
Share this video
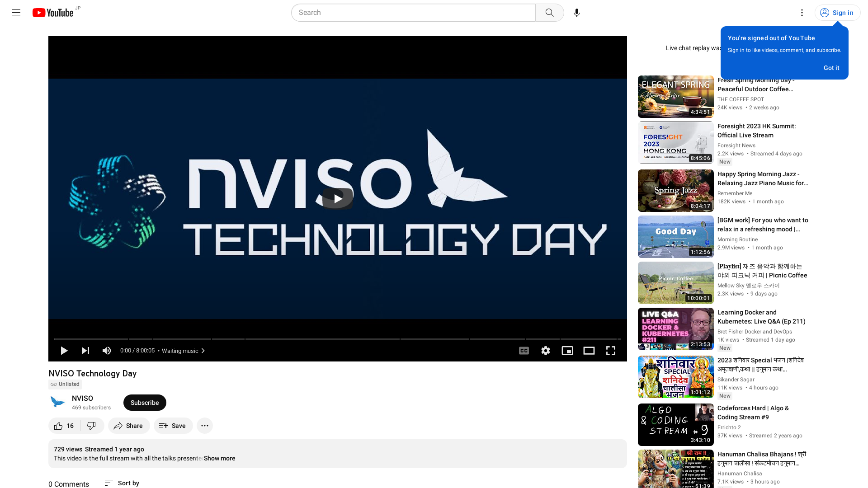click(128, 426)
